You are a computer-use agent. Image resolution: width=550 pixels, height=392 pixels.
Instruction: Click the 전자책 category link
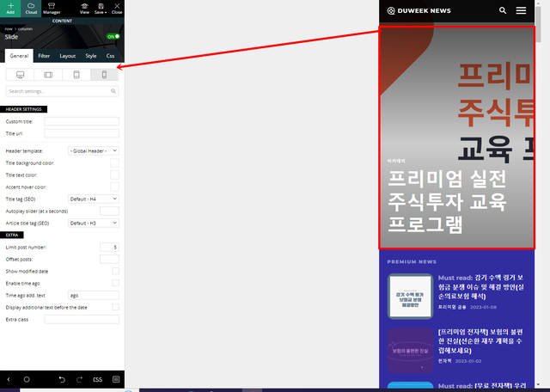(445, 361)
